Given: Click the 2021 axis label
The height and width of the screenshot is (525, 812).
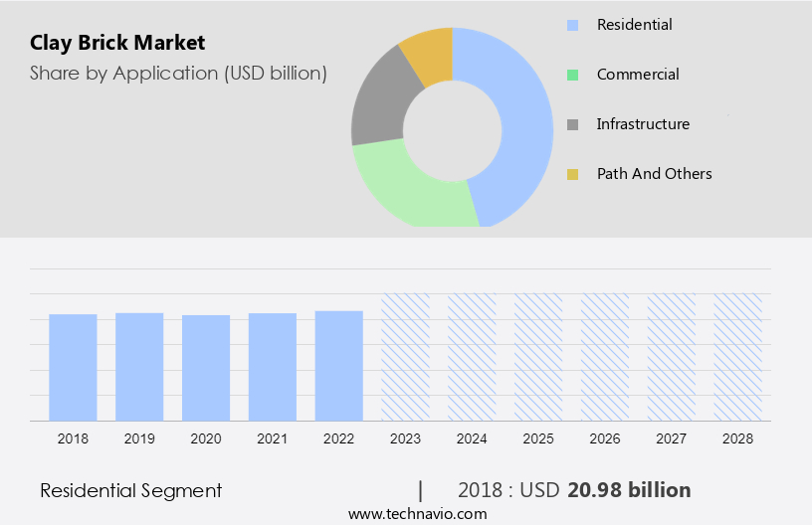Looking at the screenshot, I should (x=273, y=438).
